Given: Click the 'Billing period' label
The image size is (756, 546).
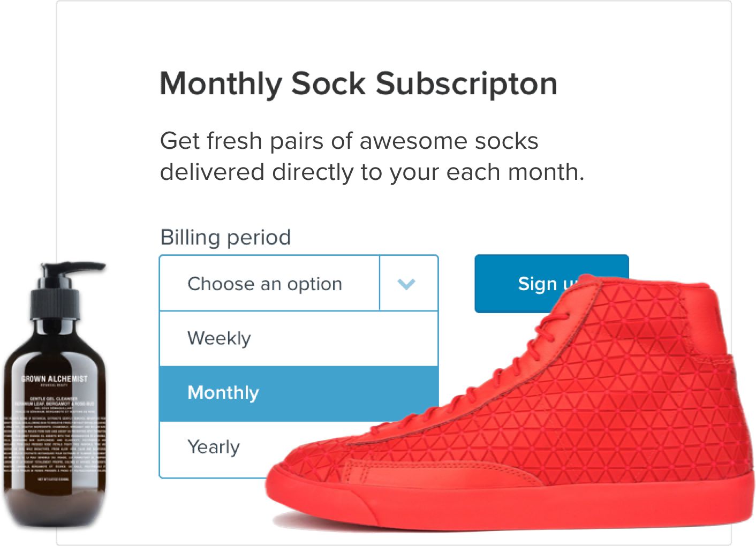Looking at the screenshot, I should [226, 237].
